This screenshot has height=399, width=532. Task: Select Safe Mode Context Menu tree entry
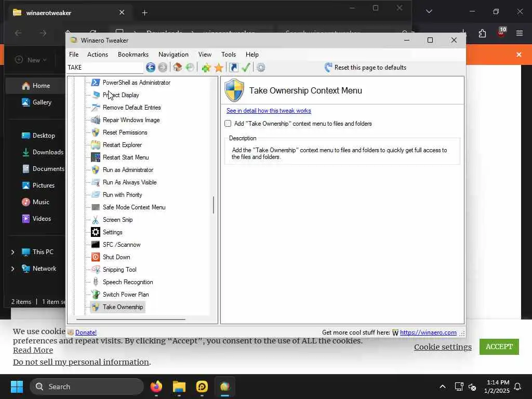click(x=134, y=207)
